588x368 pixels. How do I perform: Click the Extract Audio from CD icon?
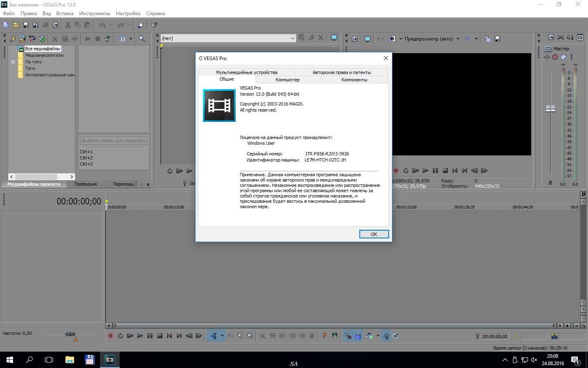[x=42, y=38]
